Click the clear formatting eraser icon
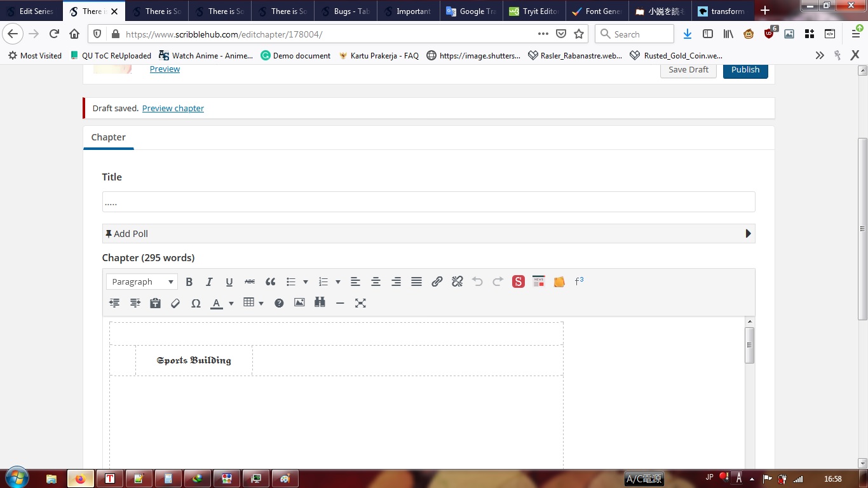Screen dimensions: 868x488 point(175,303)
